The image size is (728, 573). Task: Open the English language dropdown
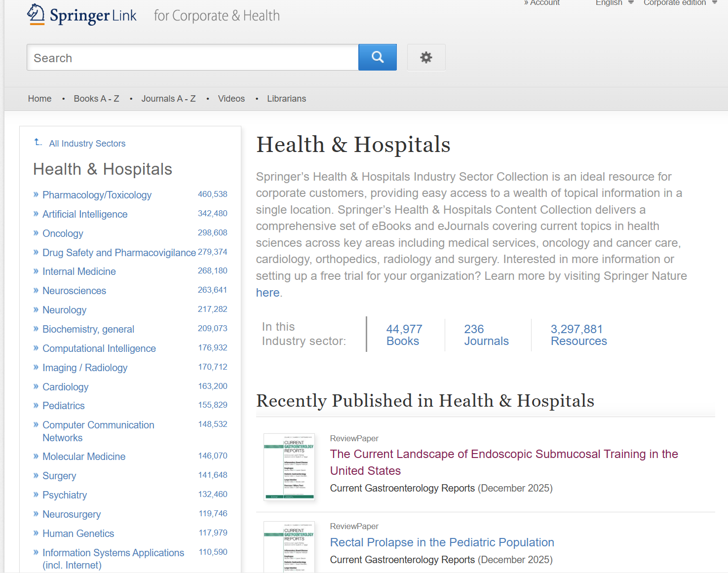click(x=614, y=3)
